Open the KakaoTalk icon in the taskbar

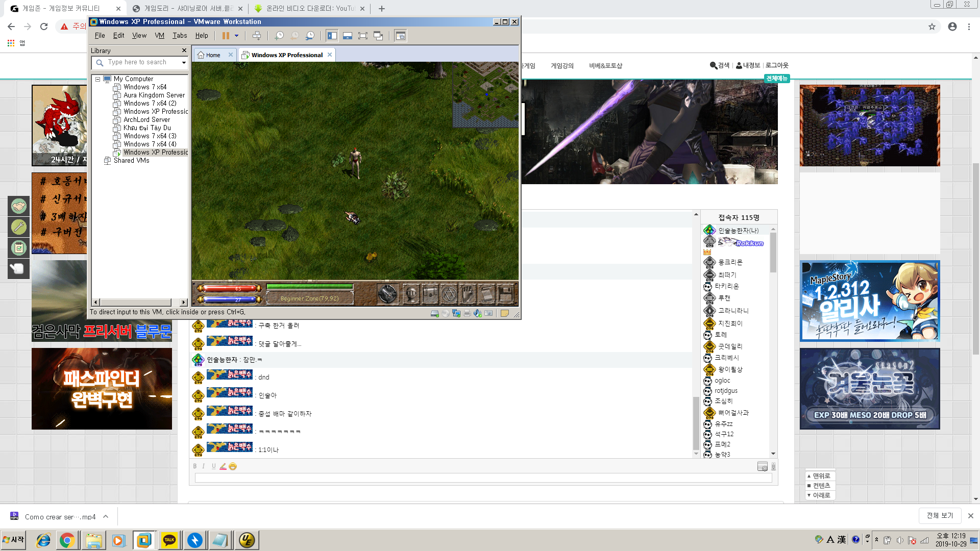pos(169,540)
